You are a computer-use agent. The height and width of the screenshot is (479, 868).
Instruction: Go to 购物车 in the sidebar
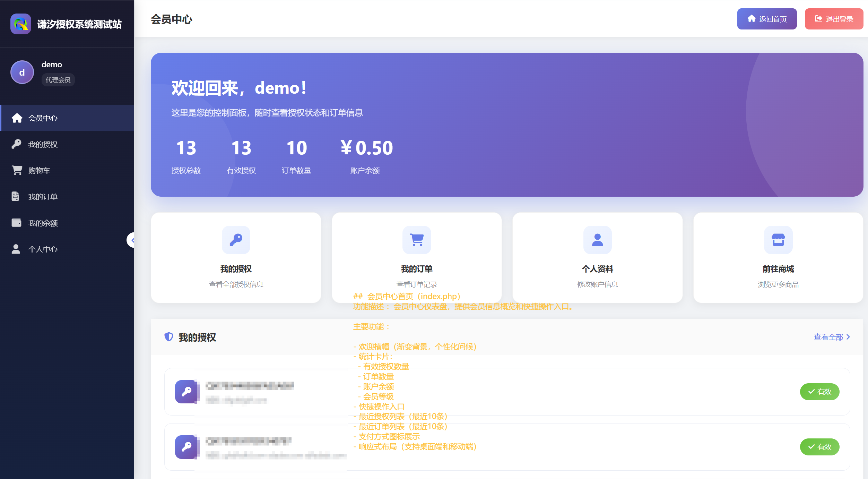pos(68,170)
